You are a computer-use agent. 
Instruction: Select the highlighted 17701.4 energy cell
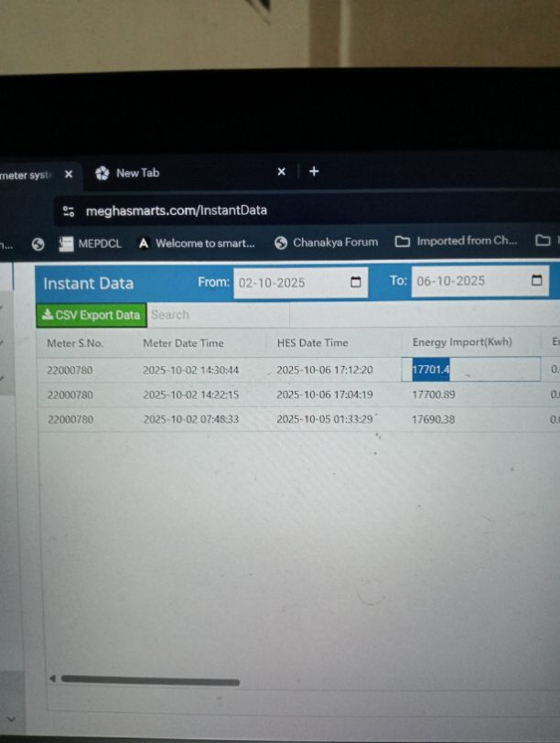(x=470, y=369)
